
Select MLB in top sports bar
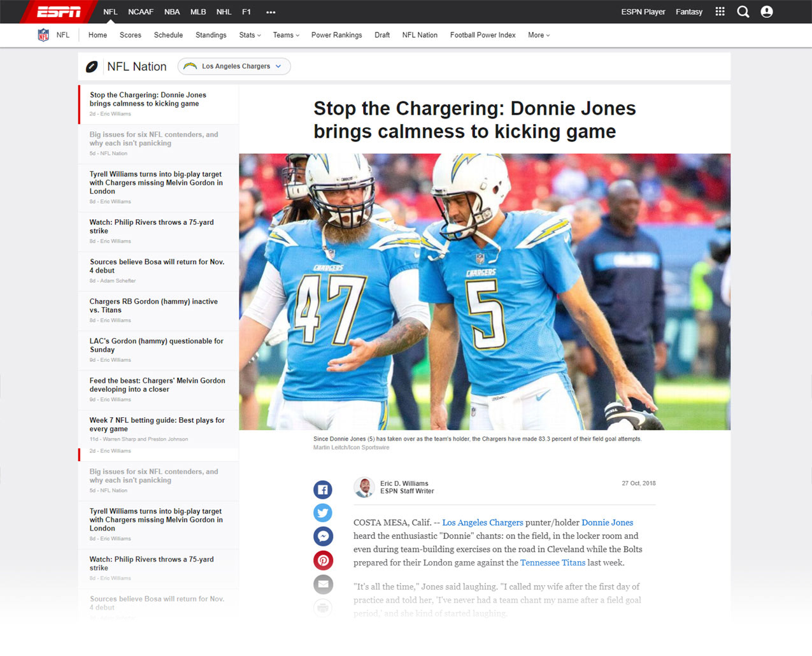coord(198,11)
